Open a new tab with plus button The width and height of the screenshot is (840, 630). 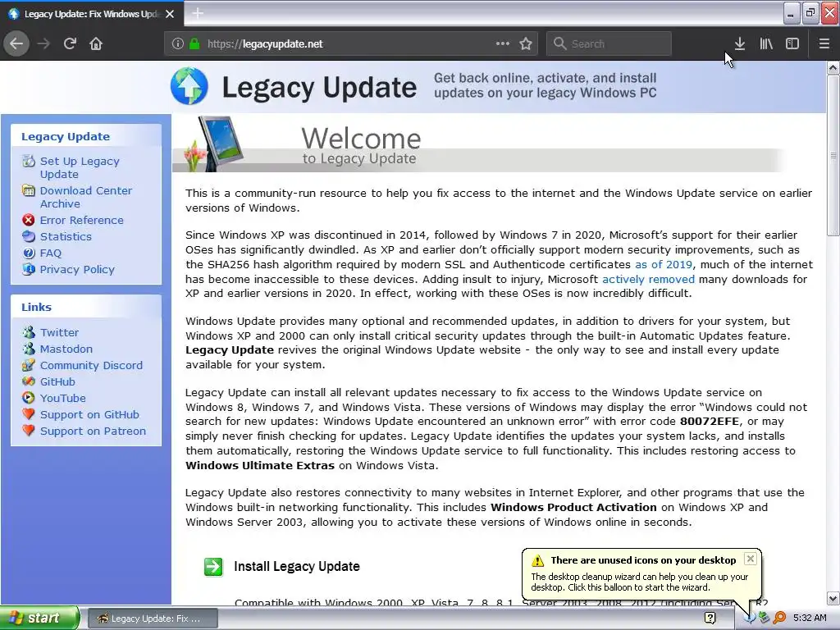tap(198, 13)
